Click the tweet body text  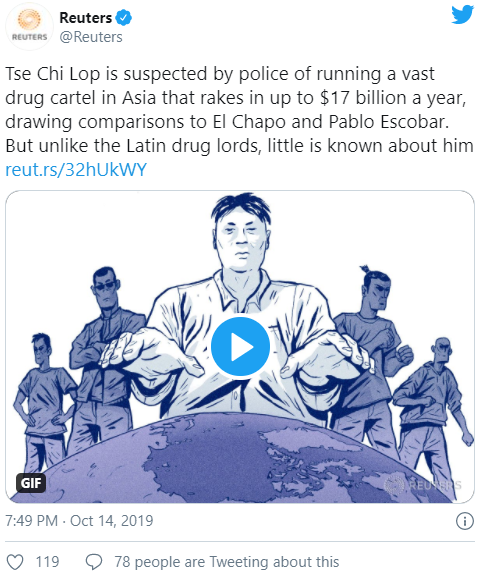pyautogui.click(x=239, y=109)
